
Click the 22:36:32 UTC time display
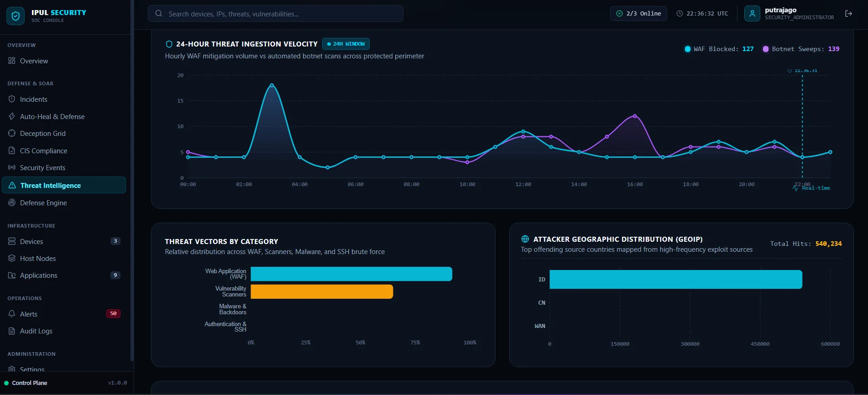[x=707, y=14]
